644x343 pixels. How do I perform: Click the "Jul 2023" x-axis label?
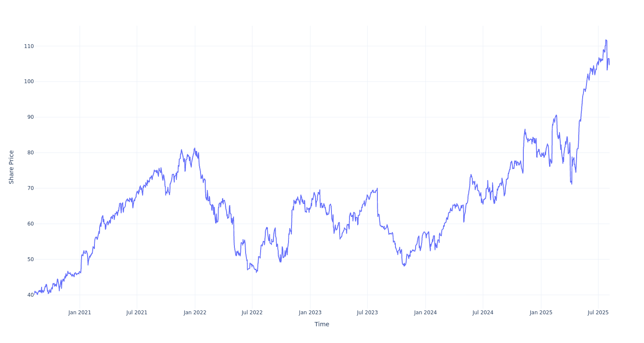(367, 313)
